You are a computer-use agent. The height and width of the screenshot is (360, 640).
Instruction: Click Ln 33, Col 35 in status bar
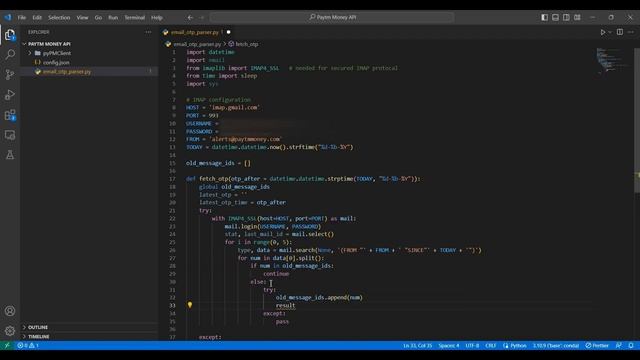(x=418, y=345)
